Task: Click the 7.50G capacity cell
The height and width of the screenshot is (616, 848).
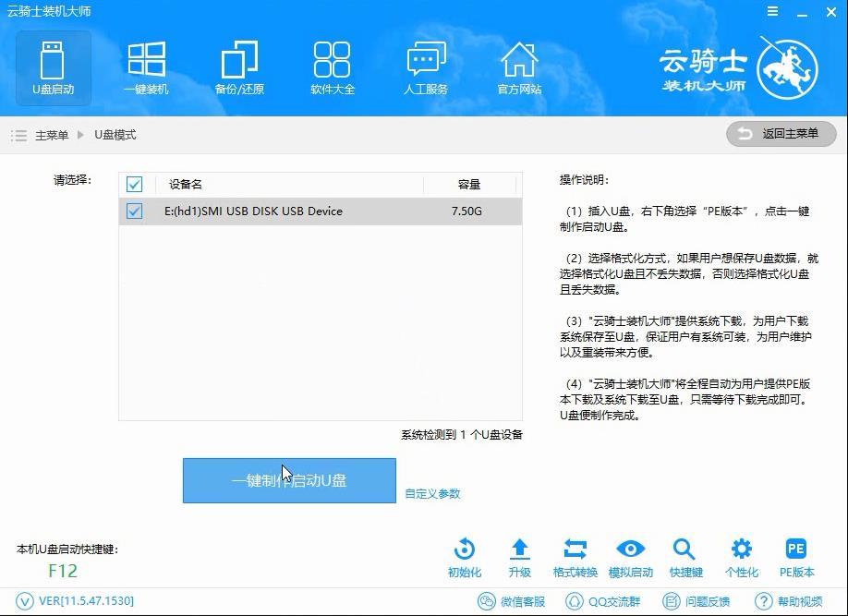Action: [x=466, y=211]
